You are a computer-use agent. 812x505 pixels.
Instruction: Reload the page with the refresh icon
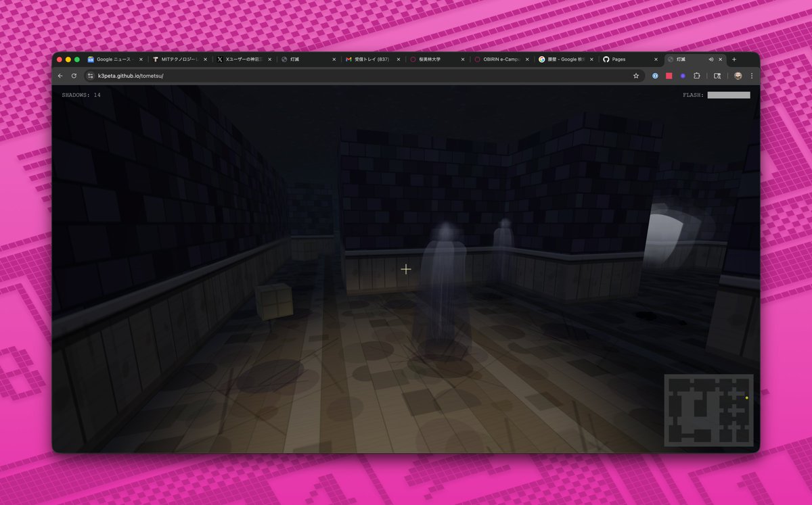pyautogui.click(x=74, y=76)
